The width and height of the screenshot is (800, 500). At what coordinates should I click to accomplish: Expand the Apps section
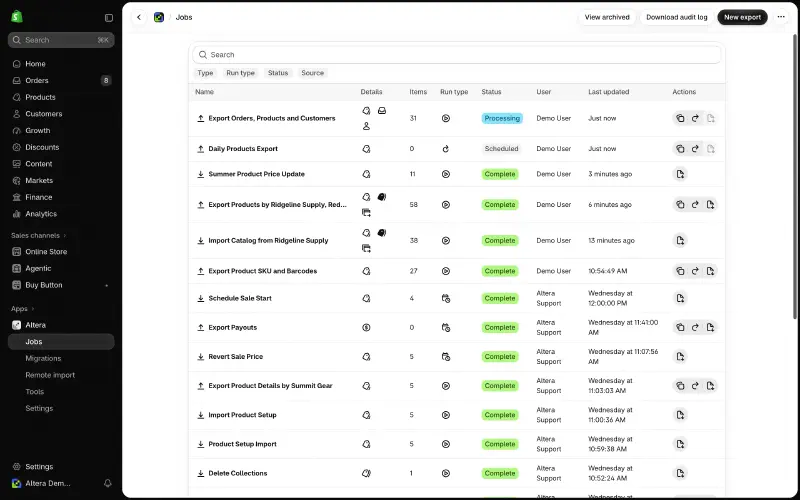[x=22, y=309]
